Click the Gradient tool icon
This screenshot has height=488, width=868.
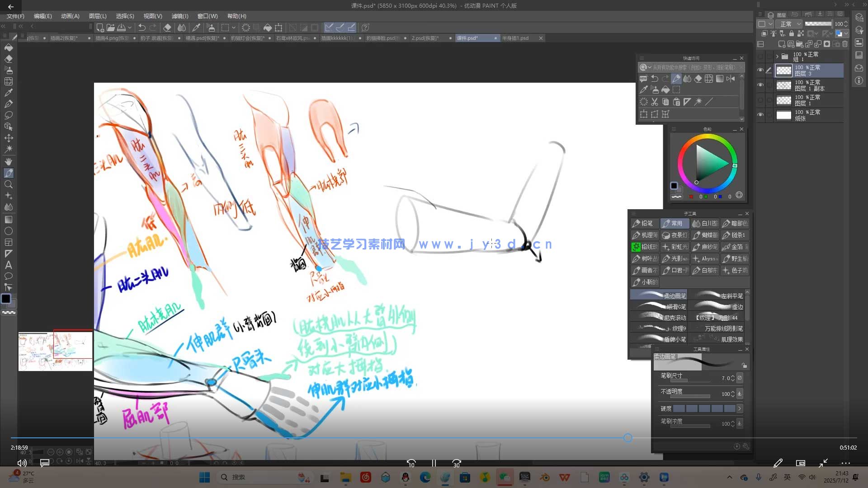coord(9,220)
